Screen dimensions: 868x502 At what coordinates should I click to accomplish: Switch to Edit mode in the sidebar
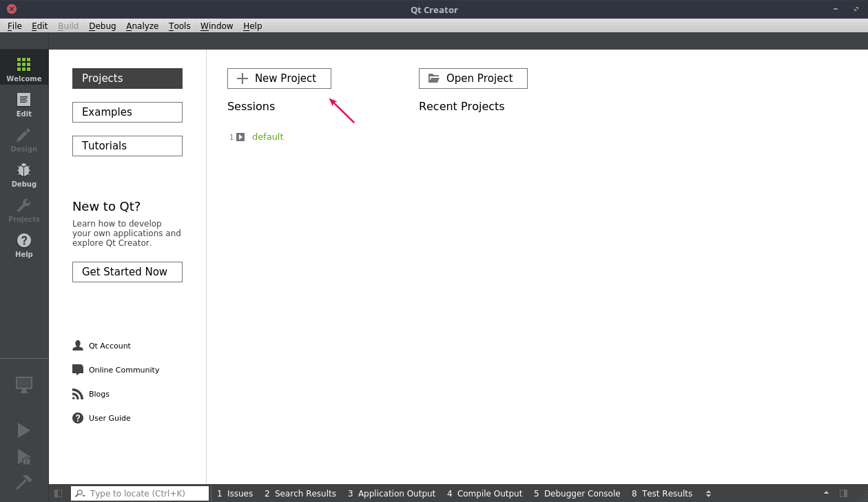pos(23,105)
